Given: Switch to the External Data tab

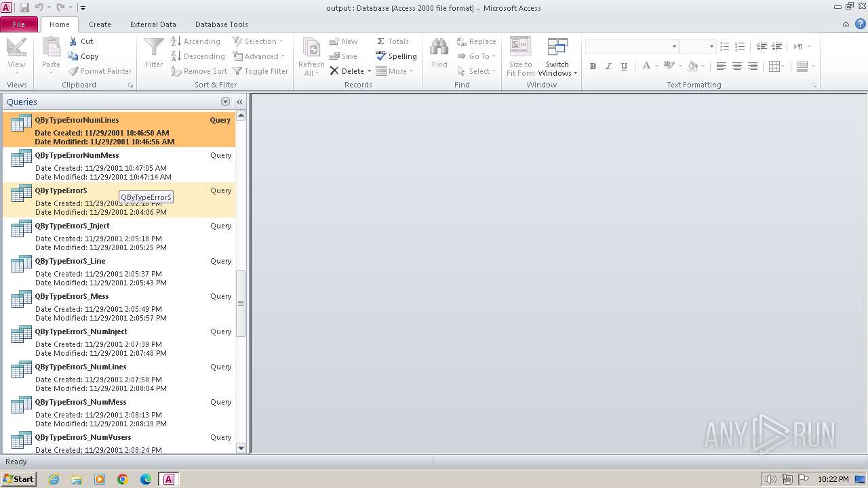Looking at the screenshot, I should point(153,24).
